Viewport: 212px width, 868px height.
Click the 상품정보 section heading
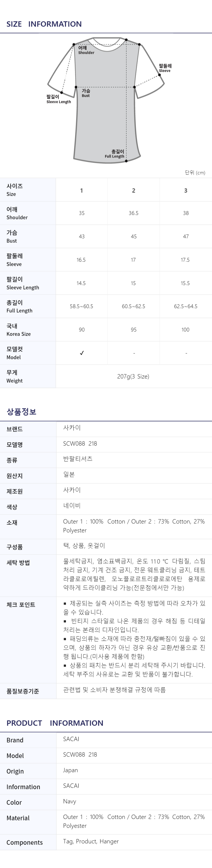(x=21, y=411)
